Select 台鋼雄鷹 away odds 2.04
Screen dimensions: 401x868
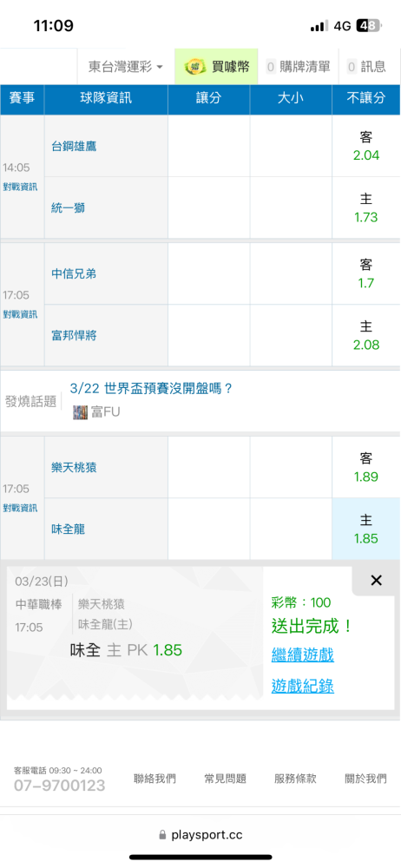[366, 146]
